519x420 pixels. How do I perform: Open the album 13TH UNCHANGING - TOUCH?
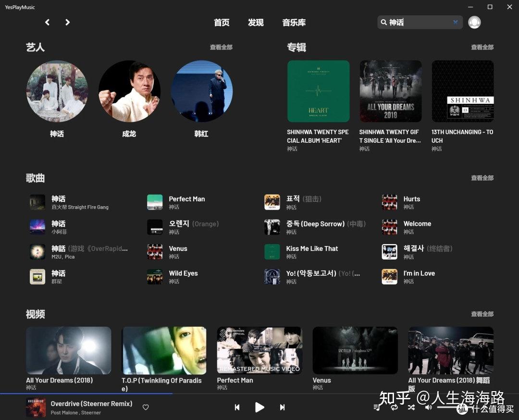tap(462, 91)
